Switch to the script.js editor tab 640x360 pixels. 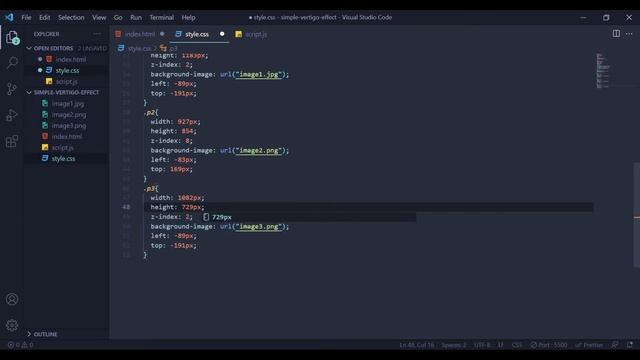coord(252,34)
